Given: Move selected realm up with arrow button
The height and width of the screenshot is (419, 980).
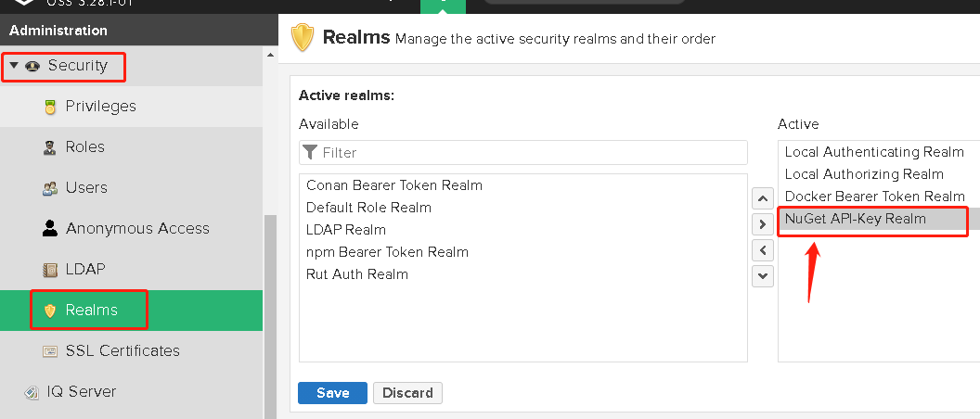Looking at the screenshot, I should [x=763, y=198].
